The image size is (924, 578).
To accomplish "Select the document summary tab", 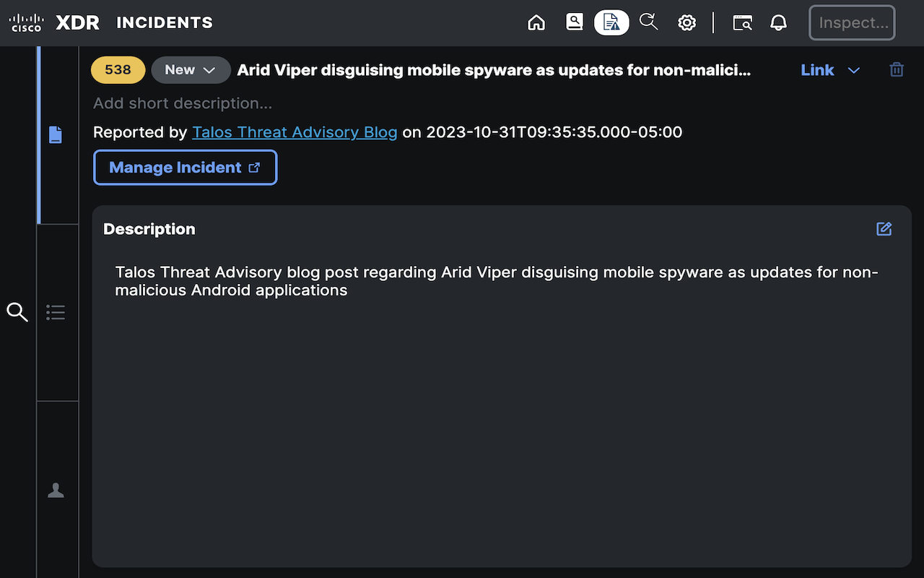I will point(56,135).
